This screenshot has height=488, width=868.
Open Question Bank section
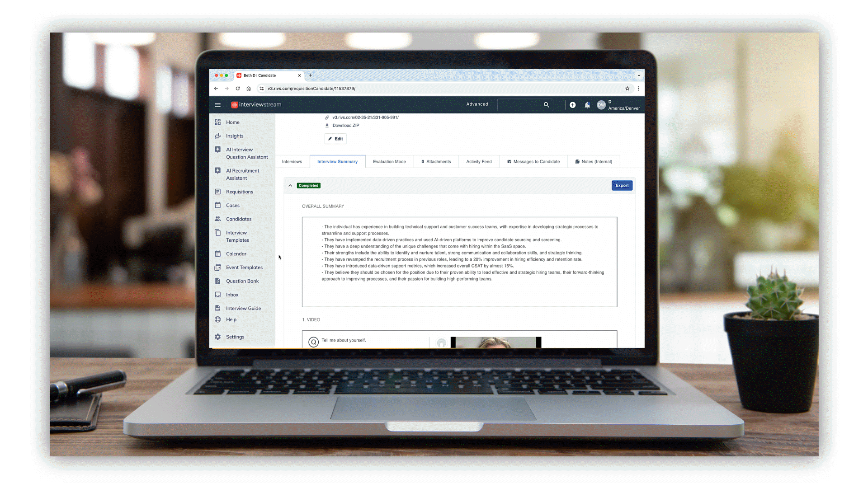click(x=242, y=281)
